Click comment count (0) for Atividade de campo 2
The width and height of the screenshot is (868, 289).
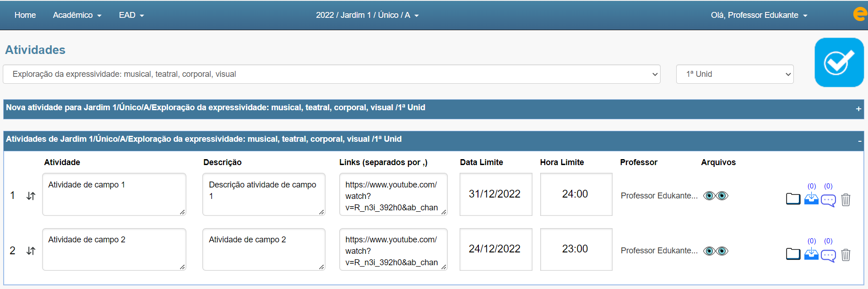(828, 241)
